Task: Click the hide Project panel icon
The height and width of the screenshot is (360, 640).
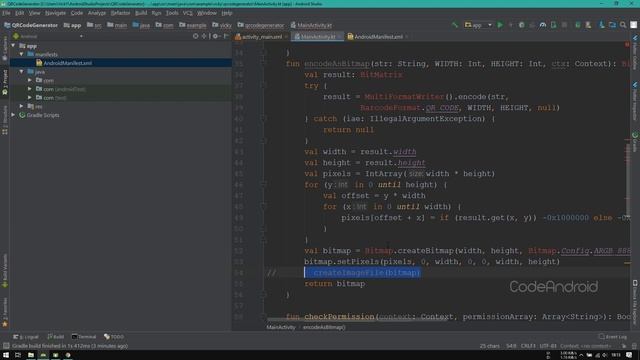Action: click(x=226, y=36)
